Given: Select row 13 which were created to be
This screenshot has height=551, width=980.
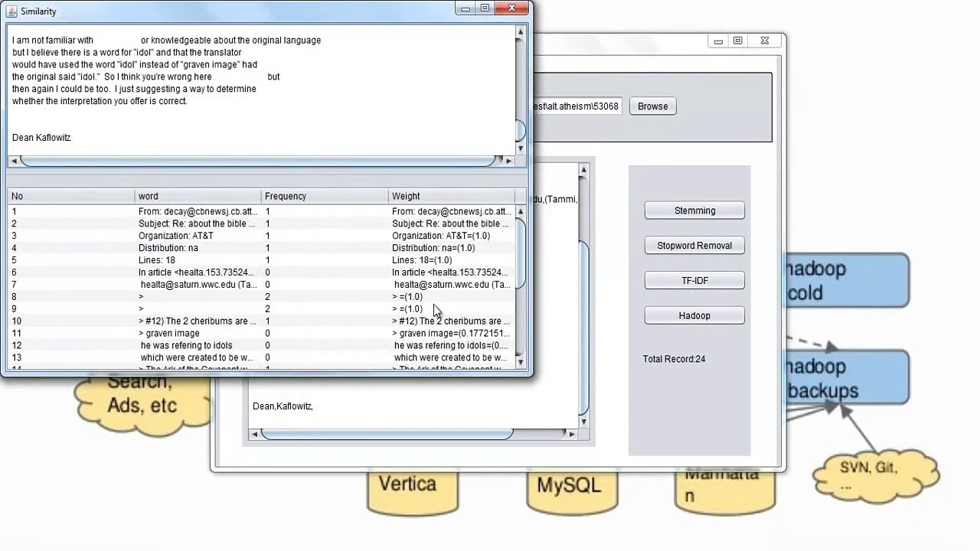Looking at the screenshot, I should coord(198,358).
